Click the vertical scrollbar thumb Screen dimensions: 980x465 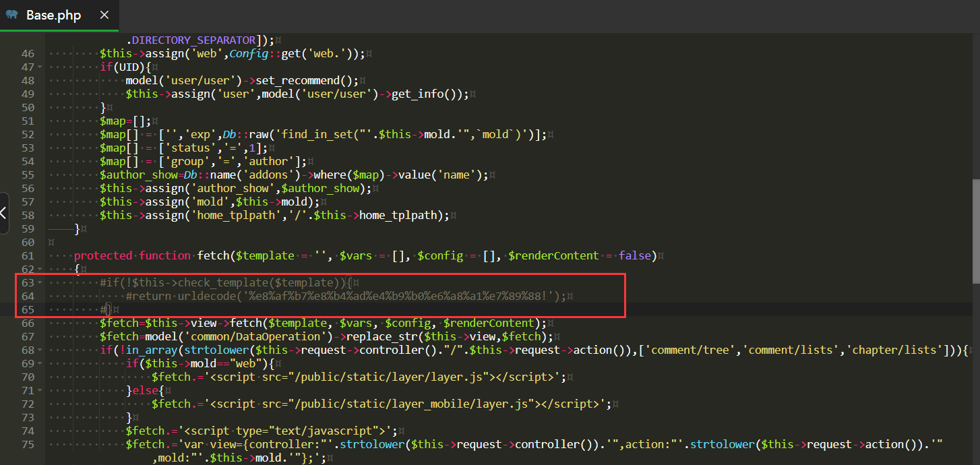[x=975, y=230]
